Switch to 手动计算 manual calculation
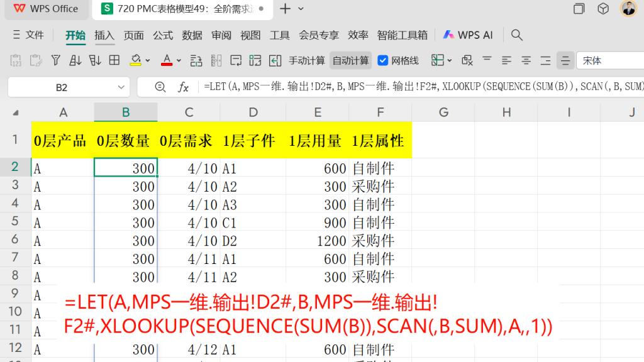Screen dimensions: 644x362 [306, 61]
